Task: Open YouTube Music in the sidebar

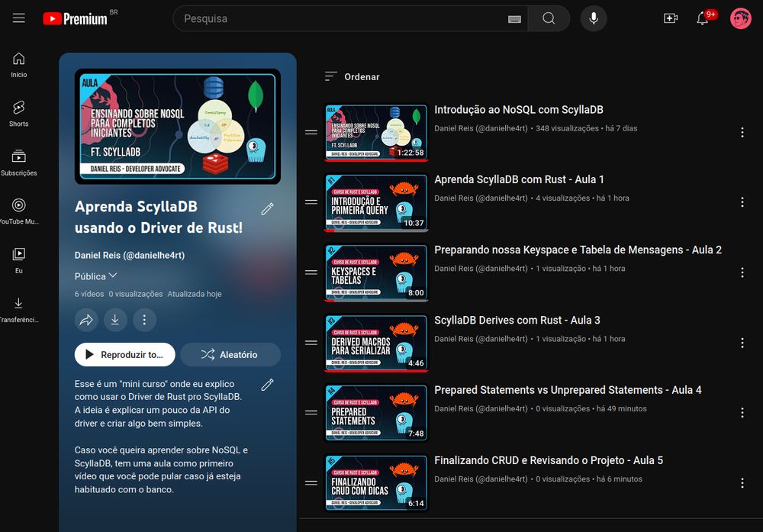Action: tap(19, 211)
